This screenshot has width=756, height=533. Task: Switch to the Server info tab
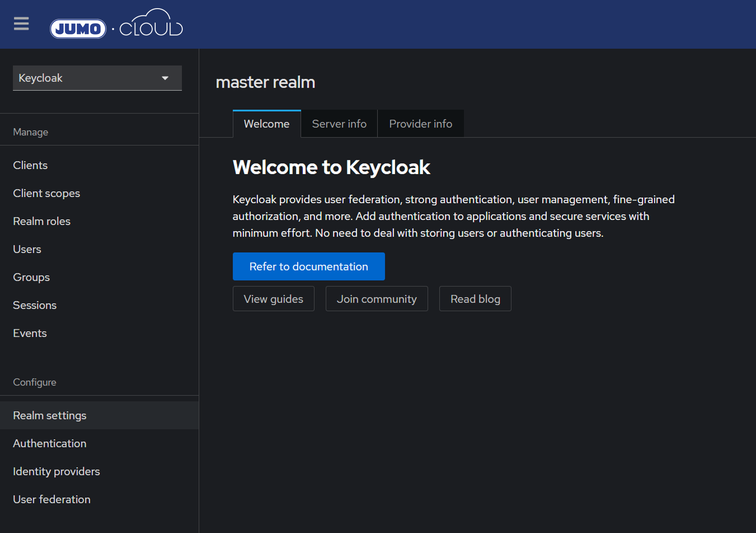pyautogui.click(x=339, y=124)
